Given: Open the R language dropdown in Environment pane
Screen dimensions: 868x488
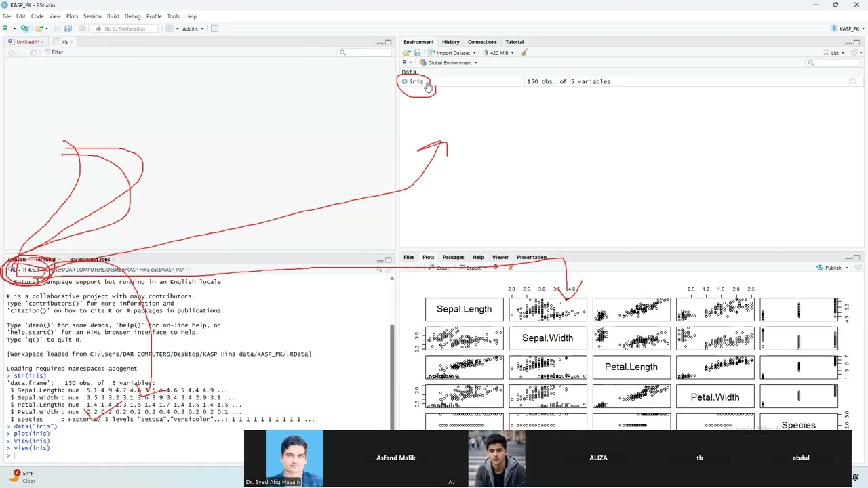Looking at the screenshot, I should click(x=407, y=62).
